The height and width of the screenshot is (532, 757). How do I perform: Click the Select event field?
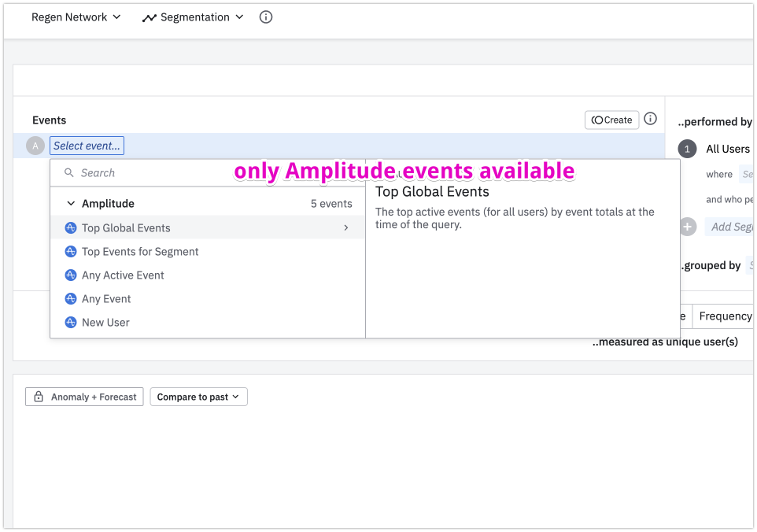pyautogui.click(x=87, y=146)
